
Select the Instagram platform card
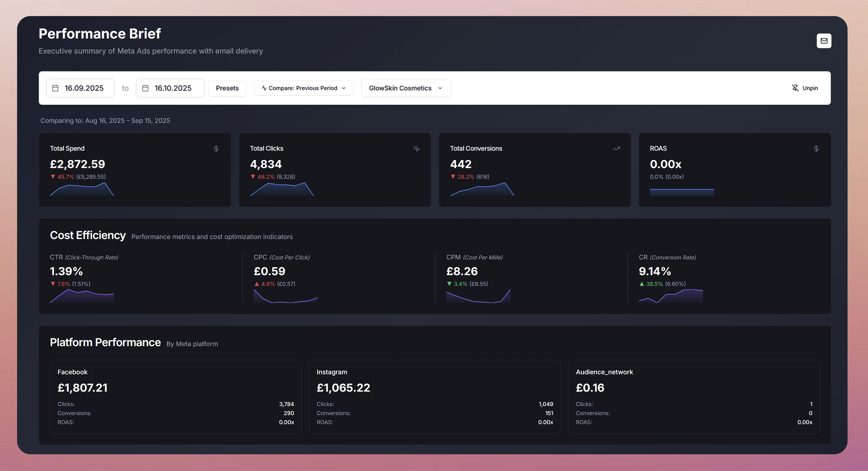click(x=434, y=396)
